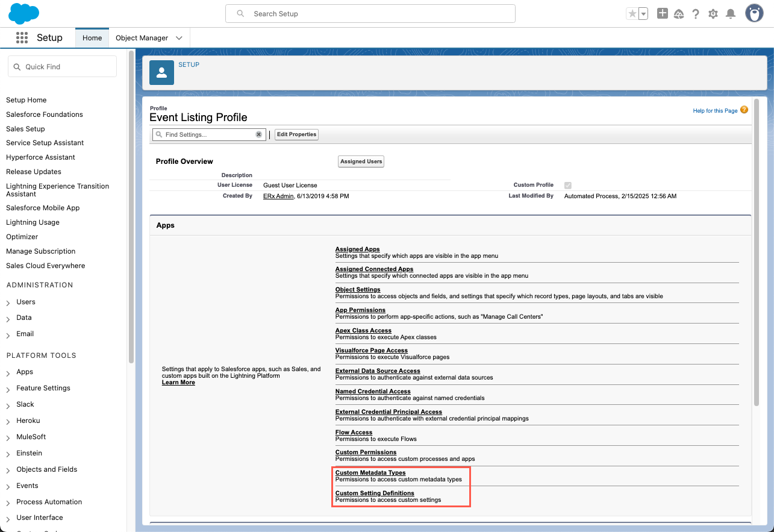
Task: Click the Salesforce cloud logo
Action: (x=23, y=13)
